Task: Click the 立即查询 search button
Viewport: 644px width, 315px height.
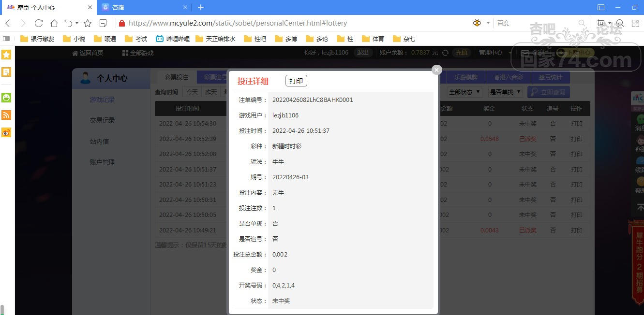Action: (x=548, y=92)
